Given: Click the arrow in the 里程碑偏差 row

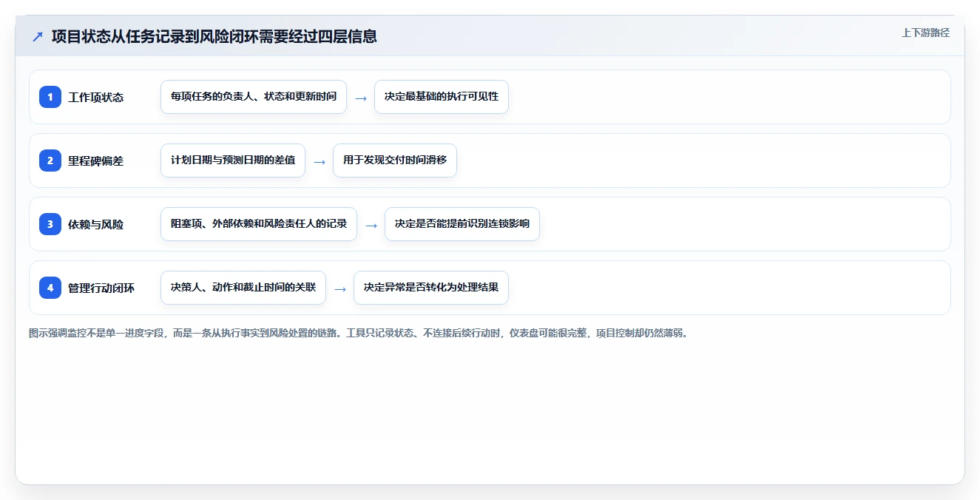Looking at the screenshot, I should point(320,161).
